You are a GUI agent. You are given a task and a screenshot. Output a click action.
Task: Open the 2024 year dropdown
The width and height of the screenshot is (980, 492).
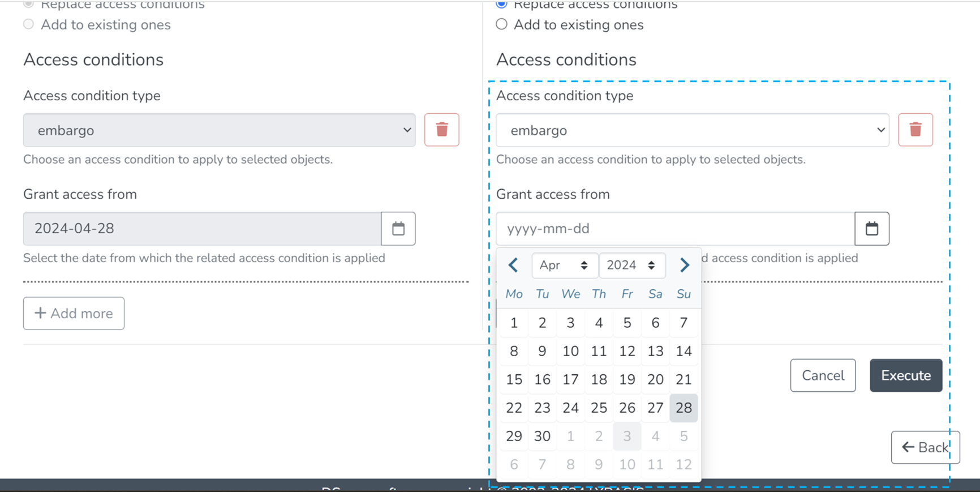tap(631, 266)
